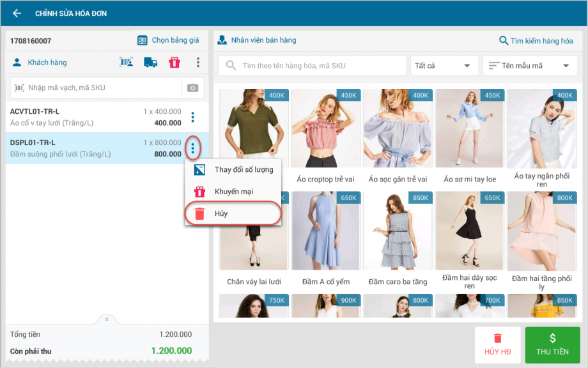Focus the Nhập mã vạch, mã SKU field
588x368 pixels.
coord(96,88)
